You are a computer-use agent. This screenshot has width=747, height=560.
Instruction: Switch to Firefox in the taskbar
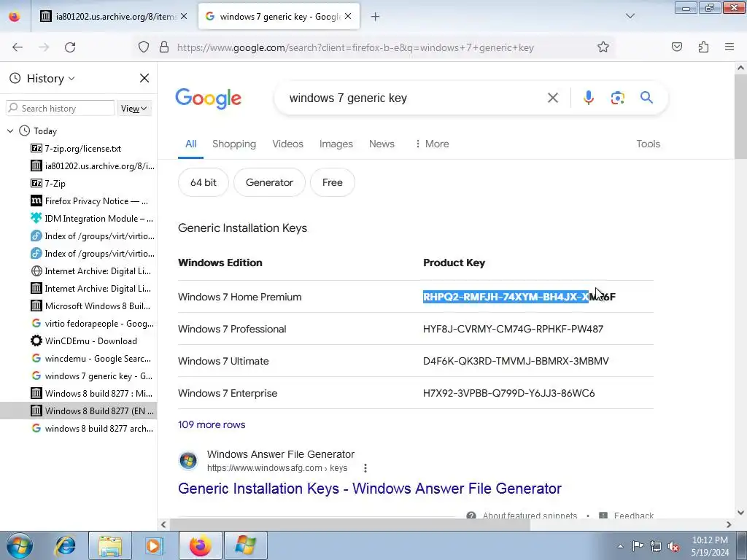[200, 545]
